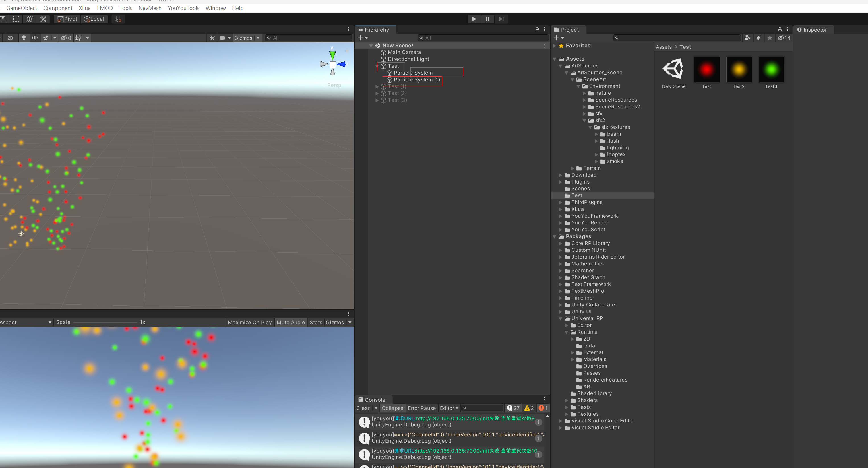The width and height of the screenshot is (868, 468).
Task: Open the scene view camera settings icon
Action: click(x=223, y=38)
